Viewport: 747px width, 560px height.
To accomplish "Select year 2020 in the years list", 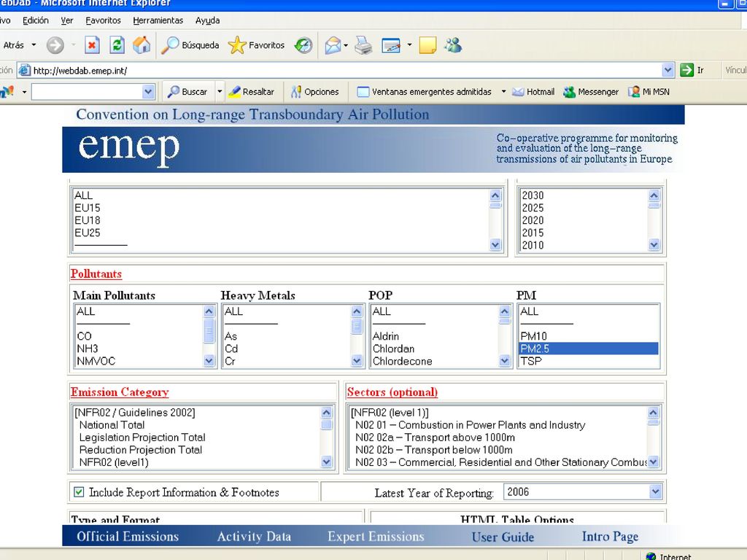I will [x=533, y=220].
